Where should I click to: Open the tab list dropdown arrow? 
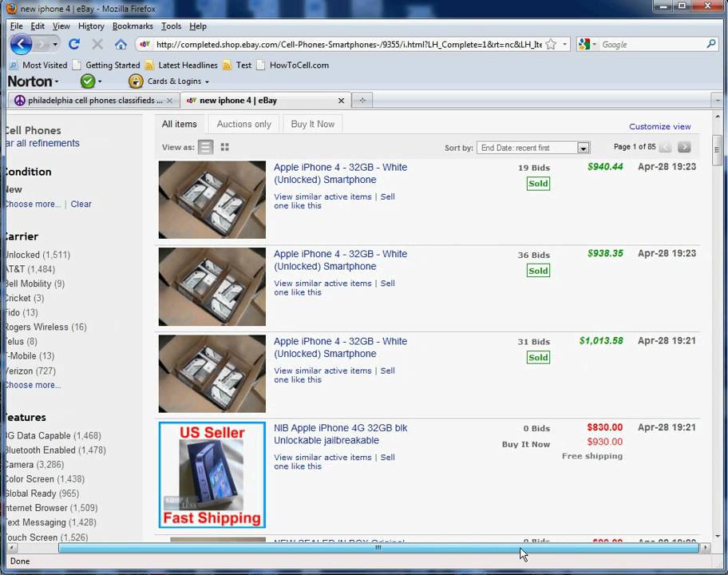tap(718, 101)
